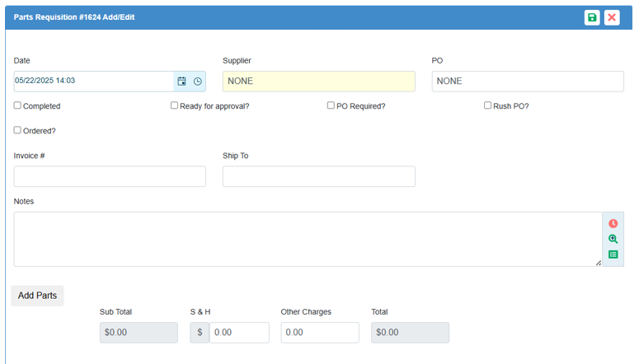Click the red X cancel icon
This screenshot has height=364, width=639.
click(612, 17)
